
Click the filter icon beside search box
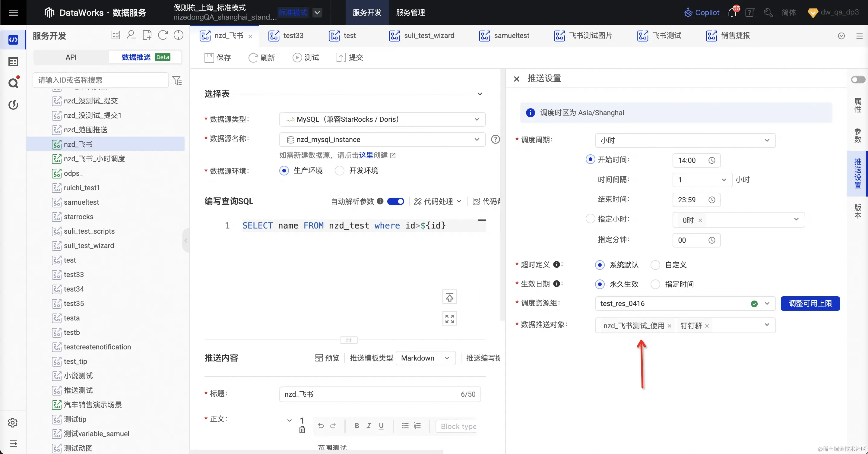[177, 80]
